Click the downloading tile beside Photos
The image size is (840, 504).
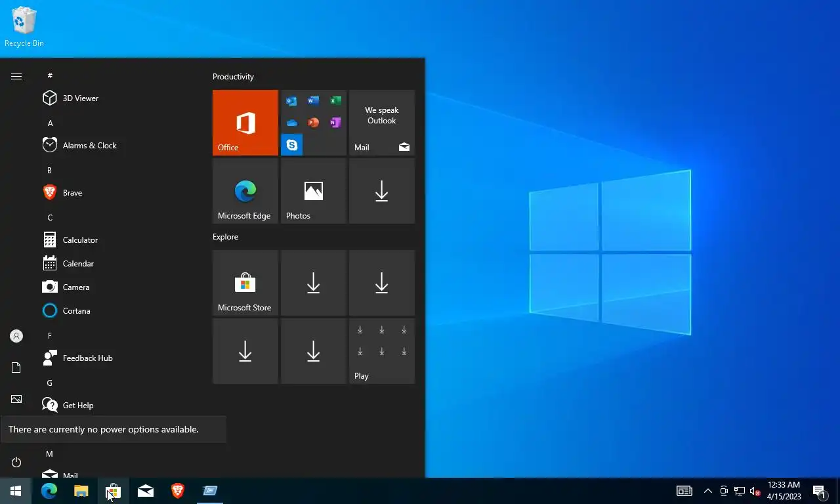[382, 191]
